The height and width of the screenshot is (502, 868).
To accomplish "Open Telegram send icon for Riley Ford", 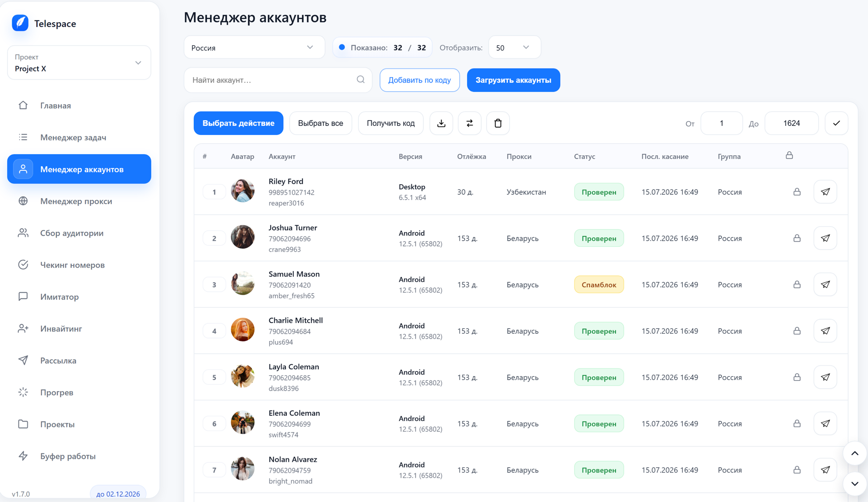I will (826, 192).
